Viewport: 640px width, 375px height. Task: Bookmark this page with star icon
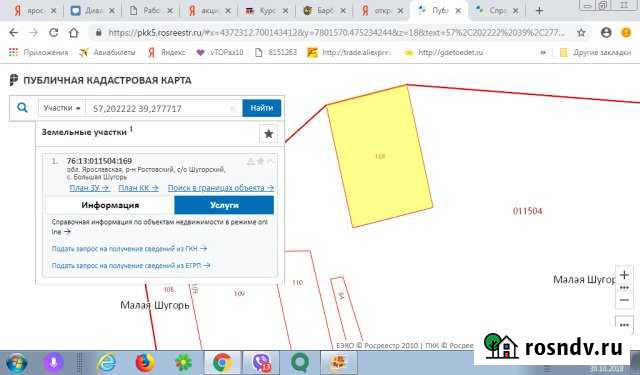581,33
